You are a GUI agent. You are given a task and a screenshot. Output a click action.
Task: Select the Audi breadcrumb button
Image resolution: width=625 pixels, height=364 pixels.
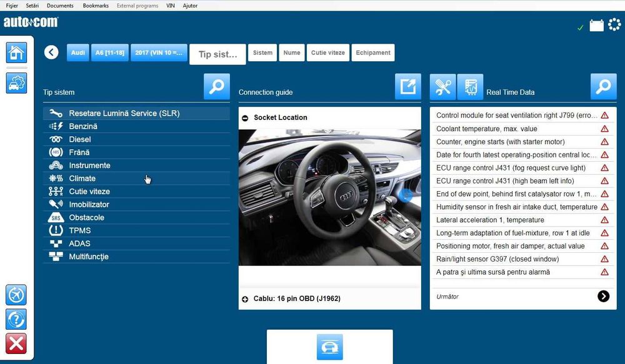point(78,52)
